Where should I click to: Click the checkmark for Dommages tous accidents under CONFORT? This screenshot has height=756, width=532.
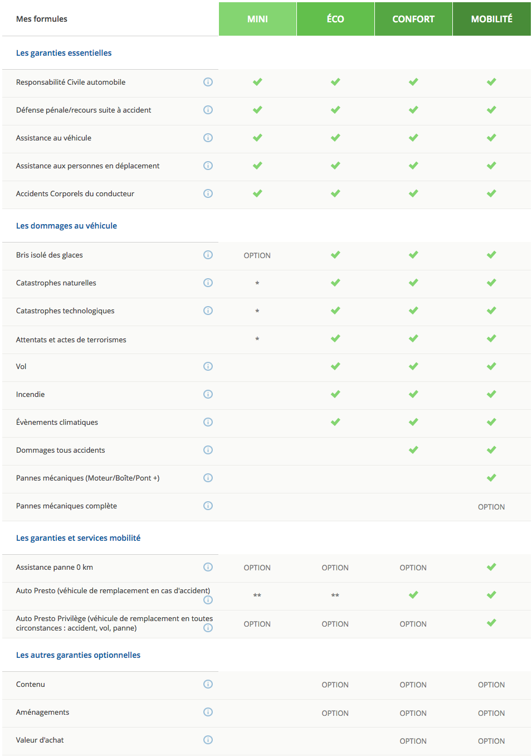click(x=413, y=450)
